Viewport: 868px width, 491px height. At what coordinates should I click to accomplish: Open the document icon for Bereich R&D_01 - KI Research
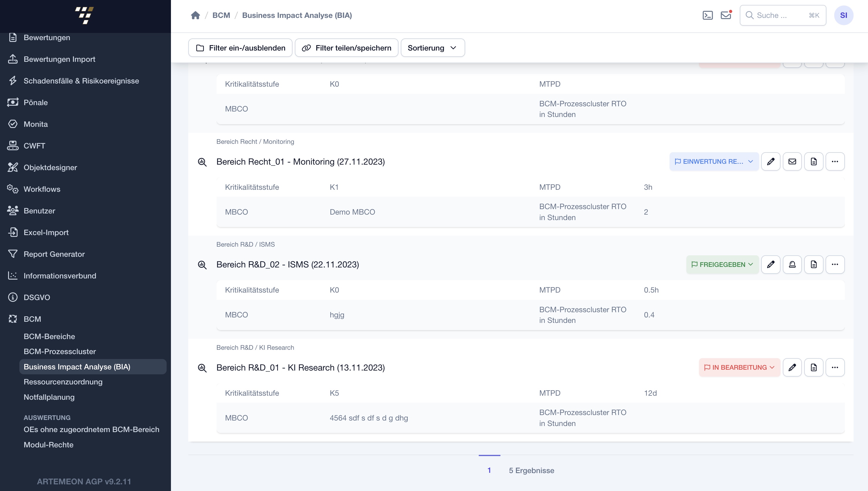tap(814, 367)
